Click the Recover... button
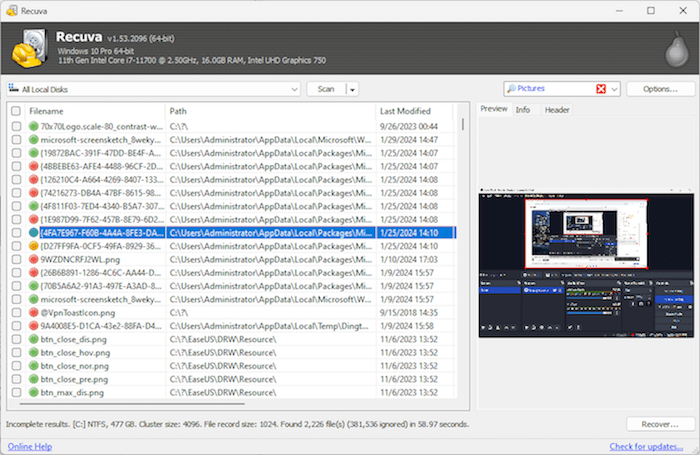 click(x=660, y=424)
